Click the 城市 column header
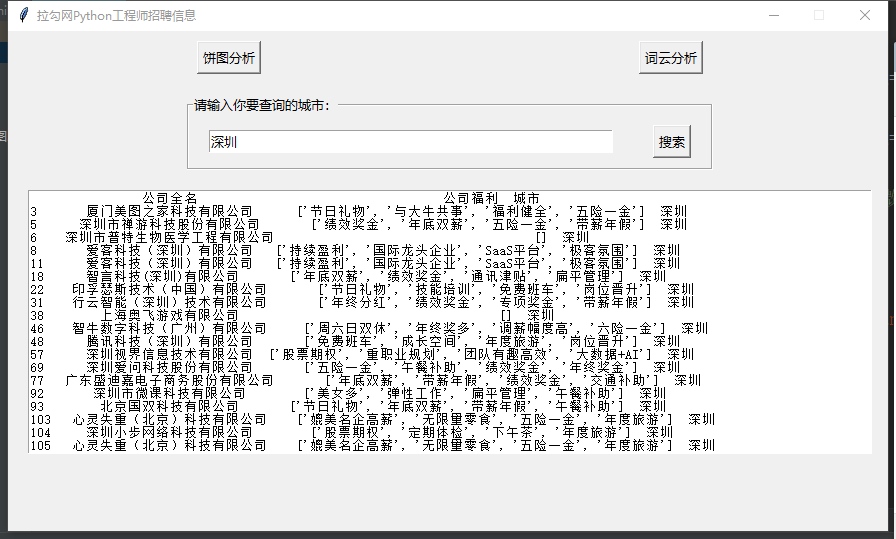The width and height of the screenshot is (896, 539). point(526,198)
